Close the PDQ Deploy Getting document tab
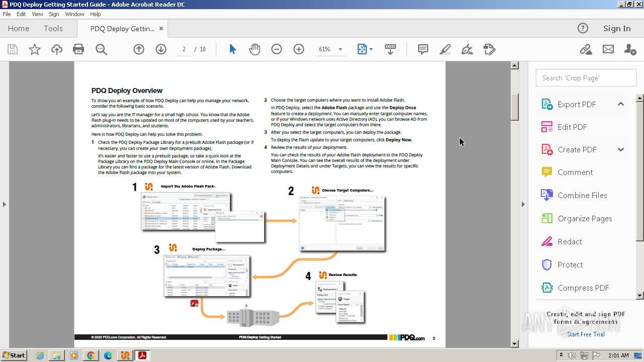The height and width of the screenshot is (362, 644). pyautogui.click(x=161, y=29)
